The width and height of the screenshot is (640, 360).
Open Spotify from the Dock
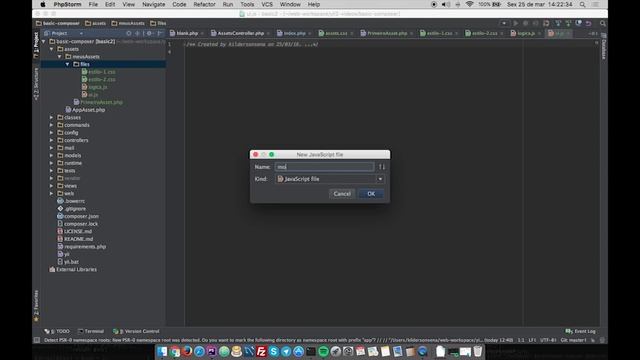[x=323, y=351]
